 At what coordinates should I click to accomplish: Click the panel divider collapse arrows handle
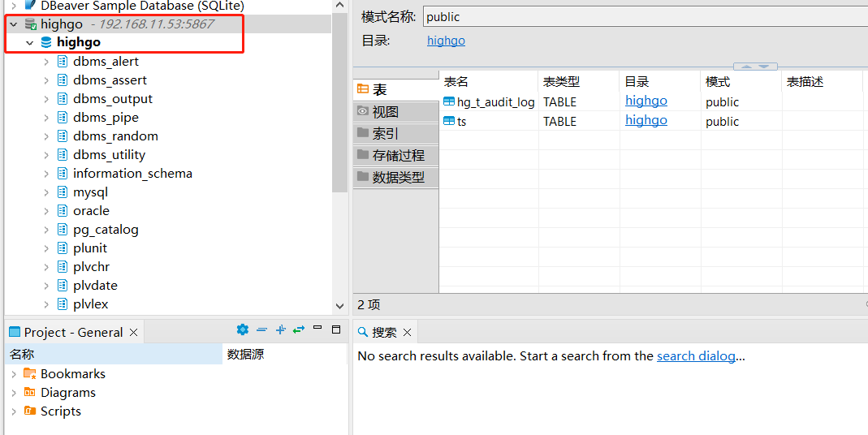(x=756, y=67)
